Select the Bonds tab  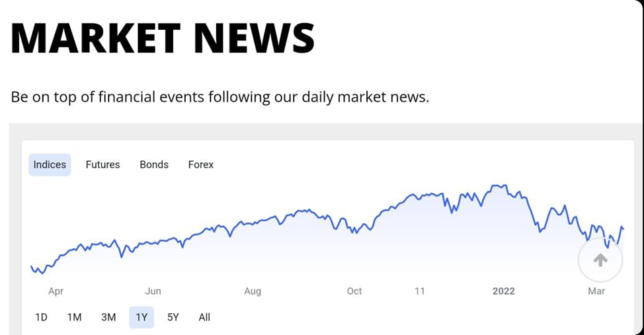(154, 164)
